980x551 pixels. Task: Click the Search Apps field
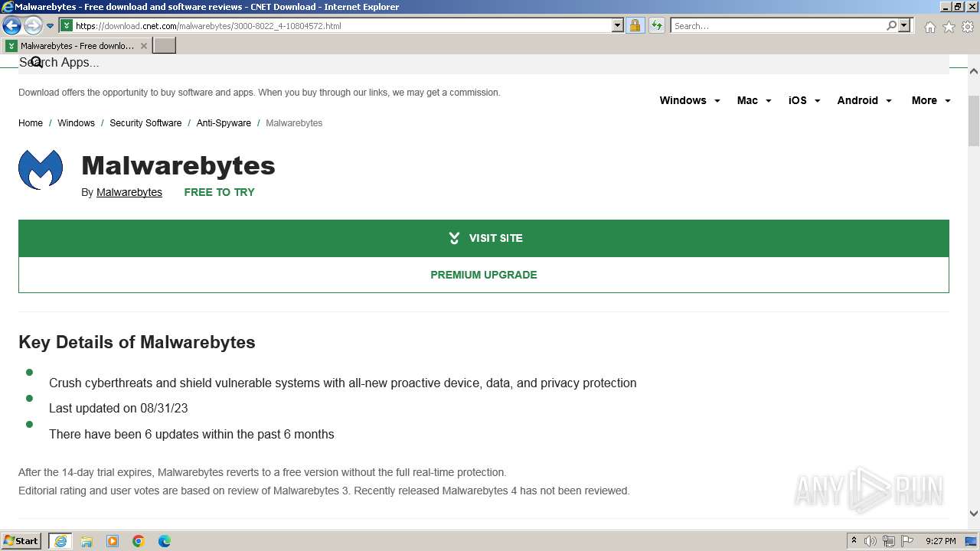(484, 63)
